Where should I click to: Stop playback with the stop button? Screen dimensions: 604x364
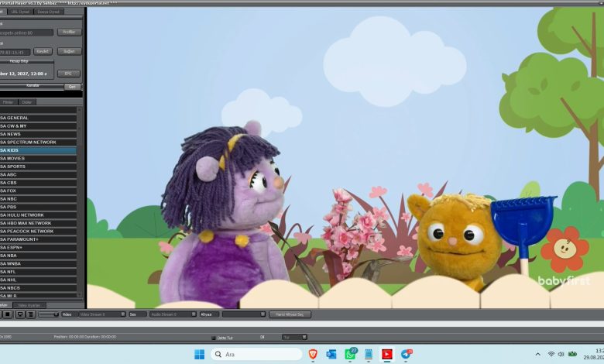7,314
